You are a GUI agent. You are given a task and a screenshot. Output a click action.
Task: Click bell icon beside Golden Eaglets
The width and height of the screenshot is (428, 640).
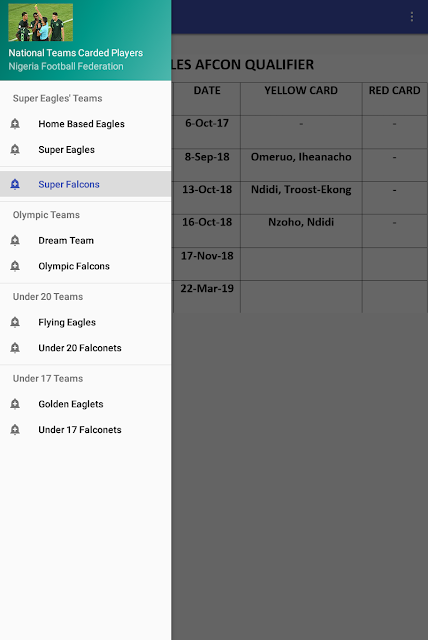(15, 404)
